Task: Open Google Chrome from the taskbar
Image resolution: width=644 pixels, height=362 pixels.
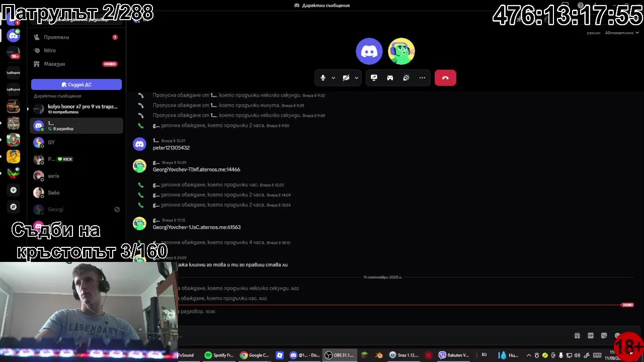Action: tap(255, 355)
